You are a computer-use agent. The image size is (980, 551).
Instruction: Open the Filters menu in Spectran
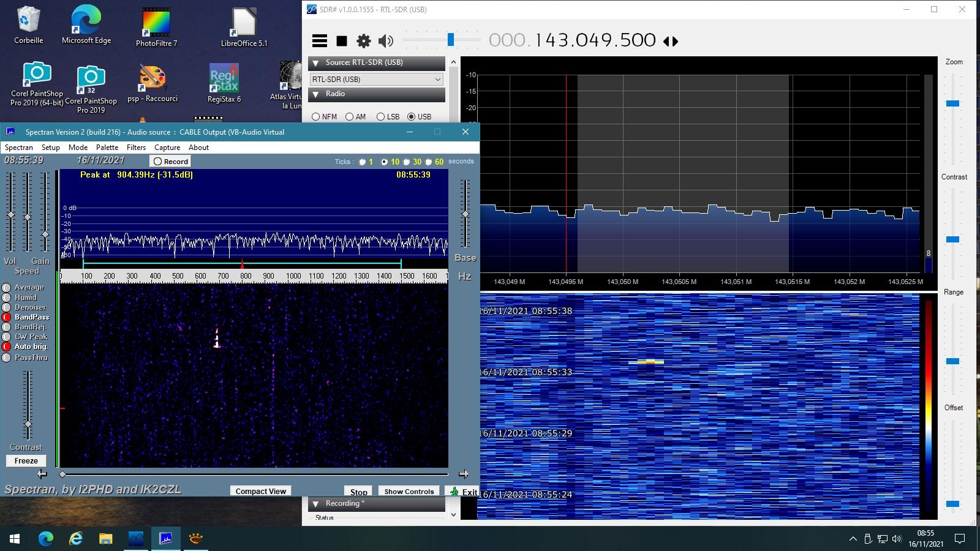136,148
